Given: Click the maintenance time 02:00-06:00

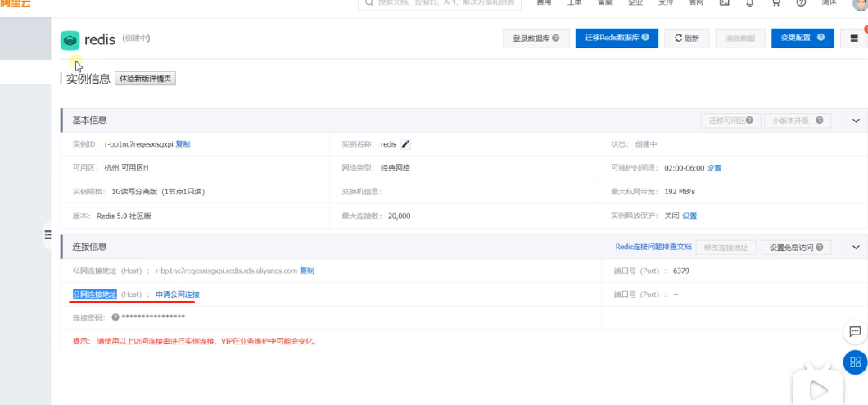Looking at the screenshot, I should coord(685,168).
